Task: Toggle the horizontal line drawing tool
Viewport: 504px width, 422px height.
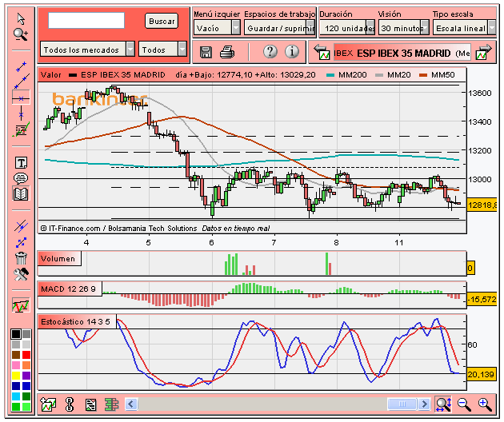Action: coord(21,98)
